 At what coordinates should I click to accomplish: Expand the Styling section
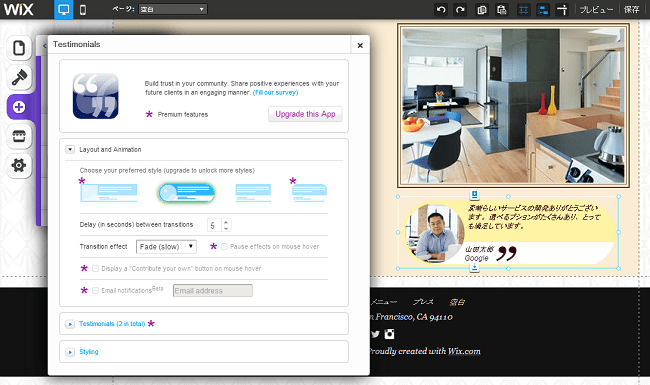pos(70,352)
